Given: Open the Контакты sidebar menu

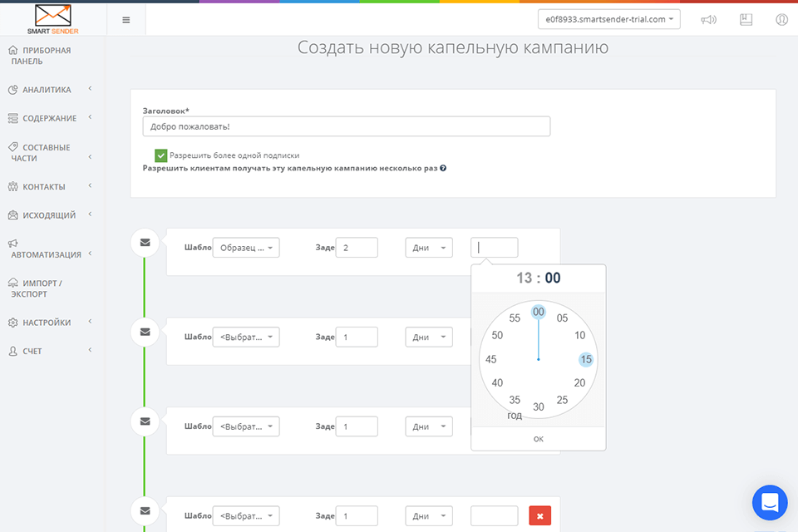Looking at the screenshot, I should coord(49,186).
